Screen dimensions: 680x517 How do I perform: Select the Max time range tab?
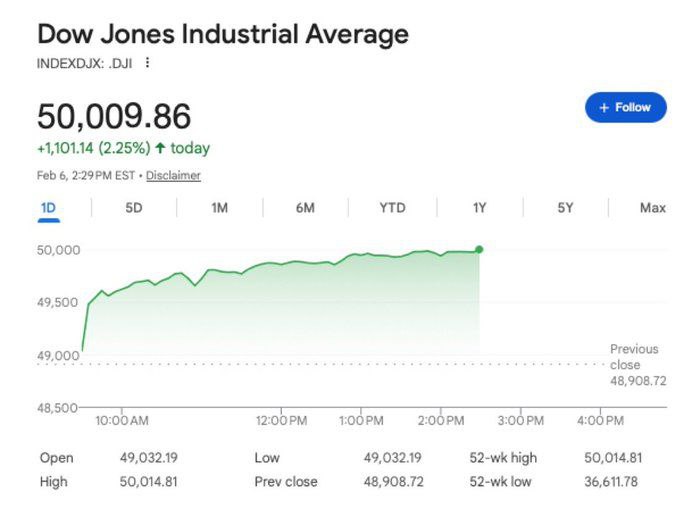point(652,208)
